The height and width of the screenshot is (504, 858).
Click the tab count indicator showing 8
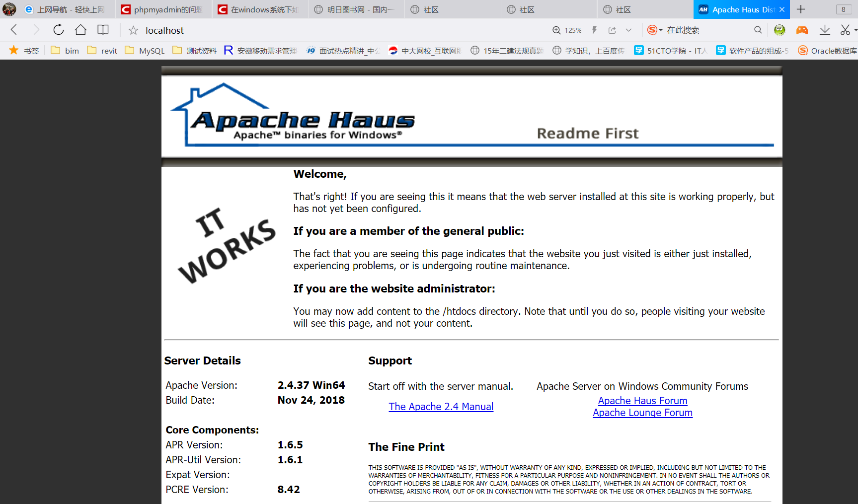[x=844, y=9]
